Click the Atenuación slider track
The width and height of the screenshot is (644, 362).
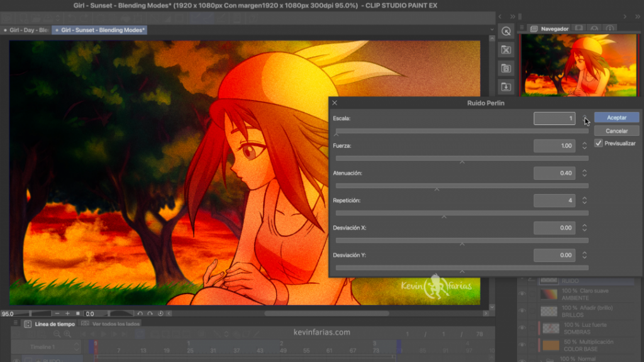462,185
